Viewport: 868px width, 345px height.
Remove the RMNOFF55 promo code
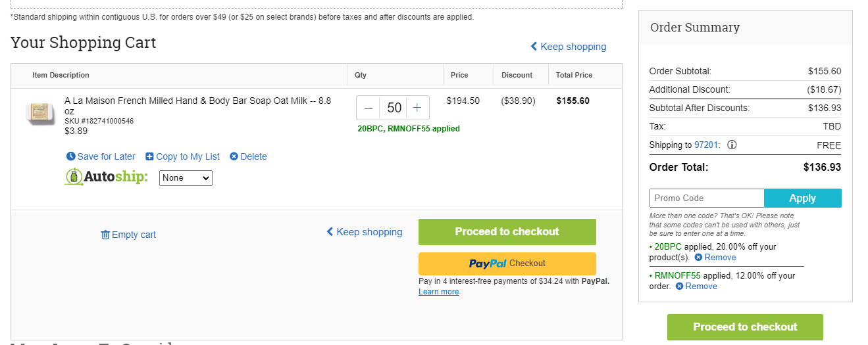696,287
